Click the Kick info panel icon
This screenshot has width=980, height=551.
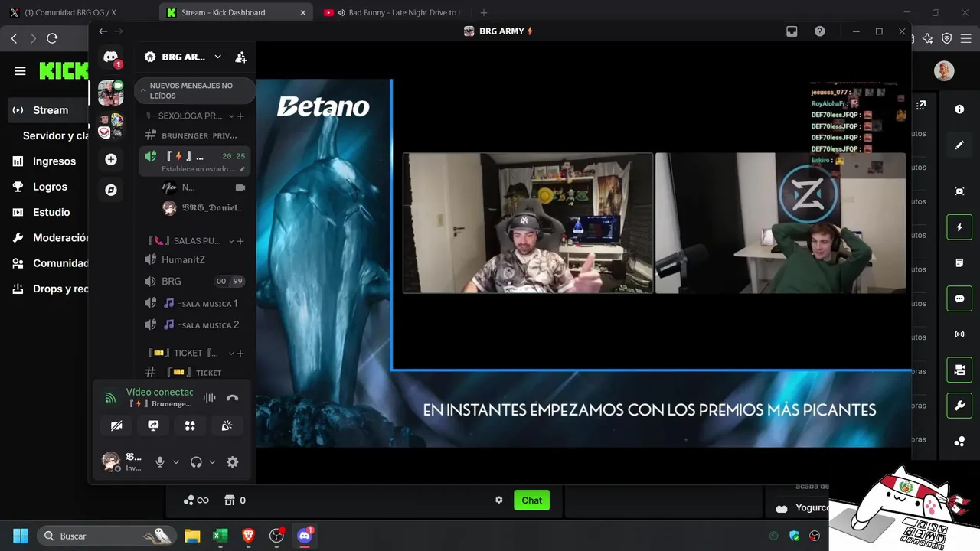tap(959, 109)
